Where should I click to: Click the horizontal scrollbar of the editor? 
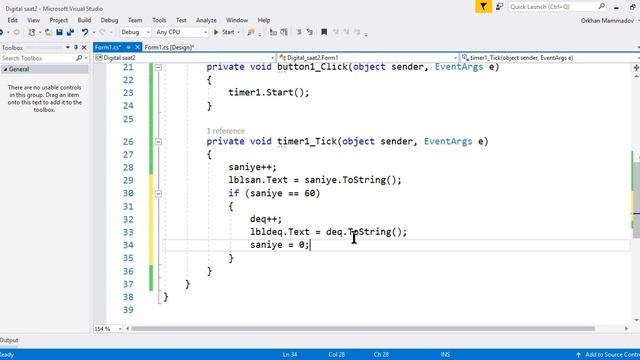362,329
